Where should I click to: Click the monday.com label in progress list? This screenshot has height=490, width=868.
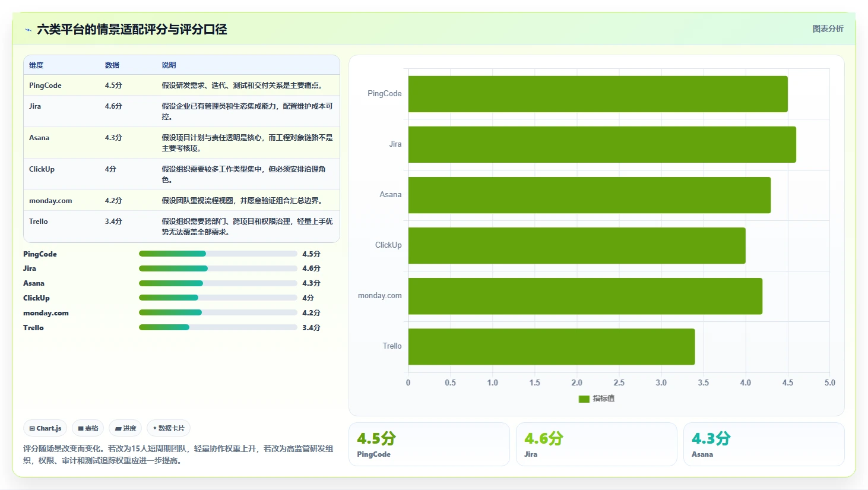pos(46,313)
